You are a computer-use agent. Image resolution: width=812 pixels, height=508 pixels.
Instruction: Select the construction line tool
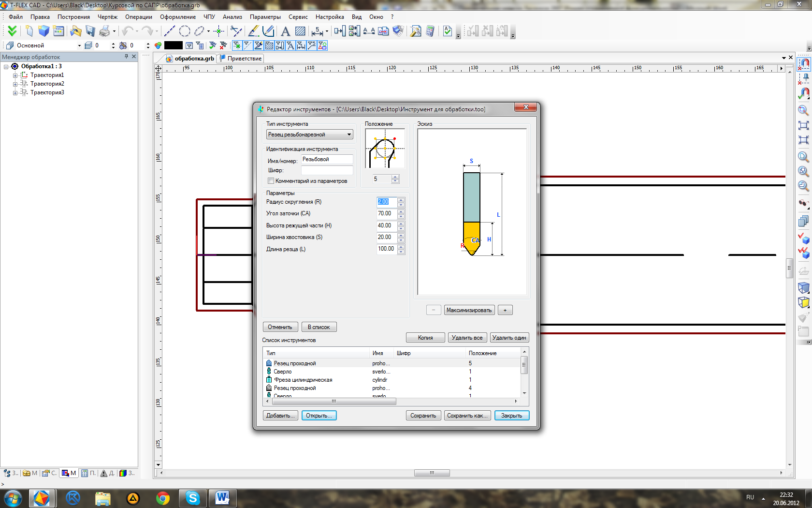169,31
